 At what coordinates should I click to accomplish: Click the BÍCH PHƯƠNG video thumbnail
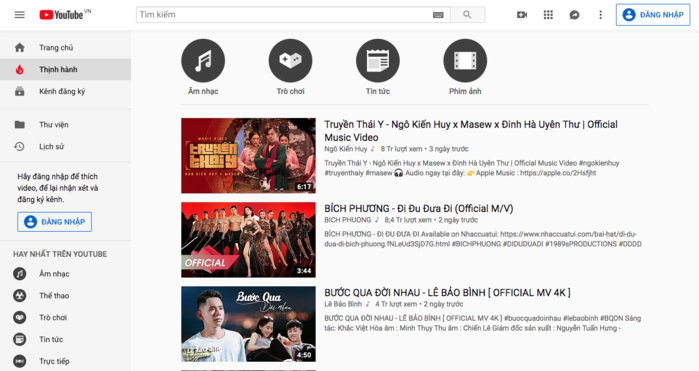pos(248,239)
